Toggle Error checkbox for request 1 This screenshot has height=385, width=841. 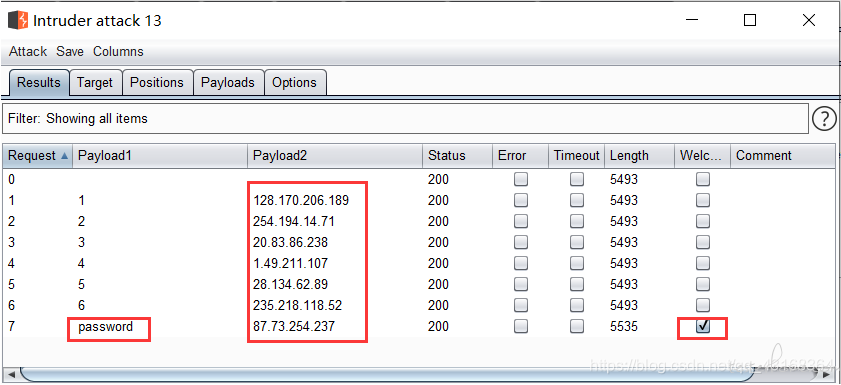coord(520,201)
